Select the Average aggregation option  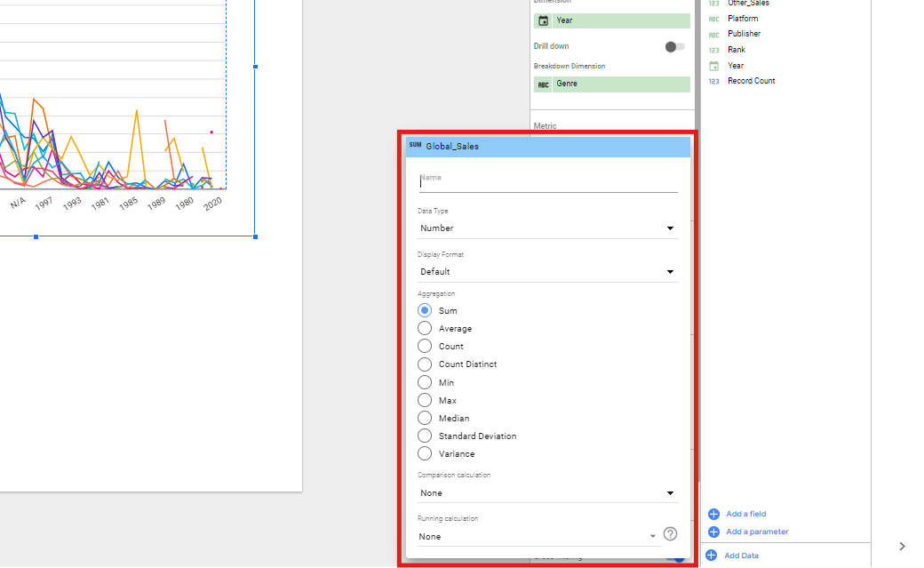click(x=425, y=329)
